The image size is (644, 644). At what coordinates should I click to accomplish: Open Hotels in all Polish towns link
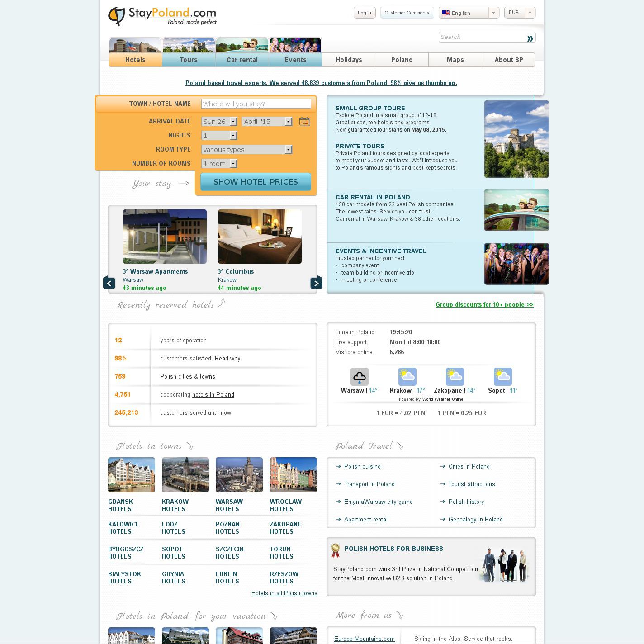point(284,593)
